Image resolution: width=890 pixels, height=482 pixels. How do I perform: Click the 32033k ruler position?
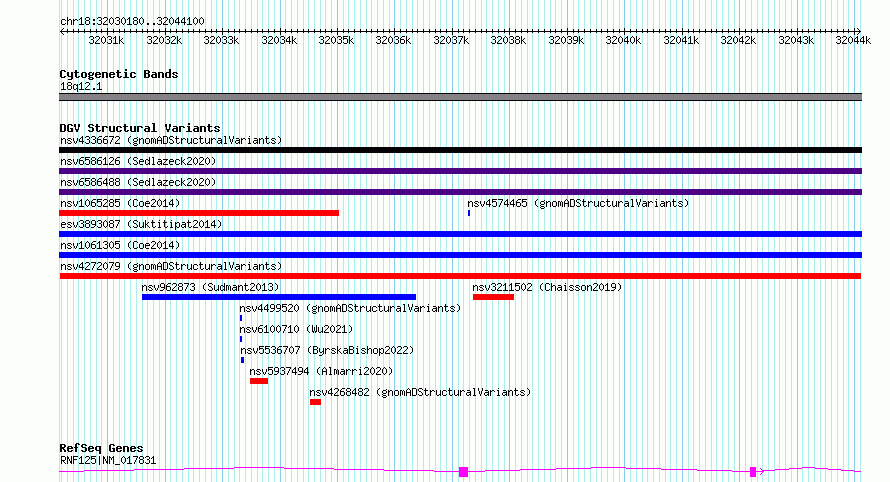tap(221, 40)
